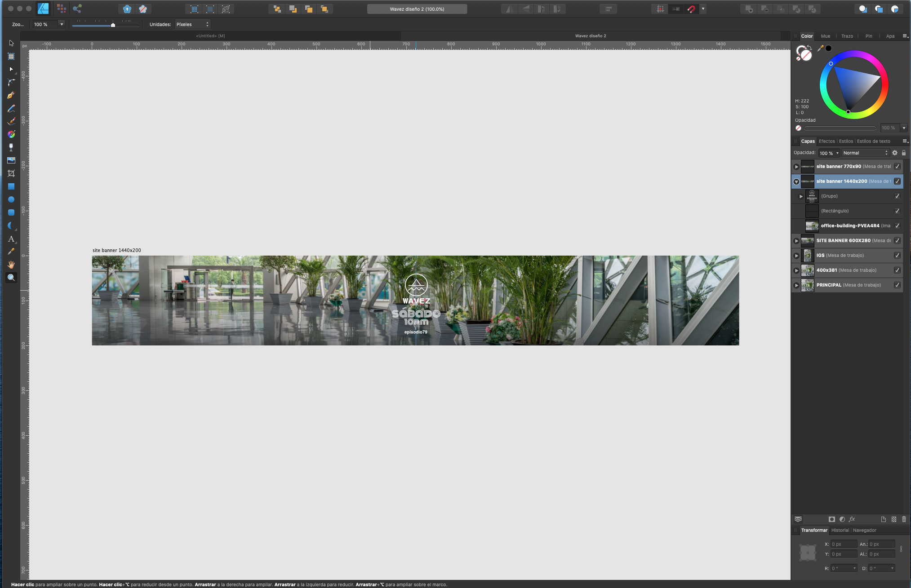911x588 pixels.
Task: Select the Vector Brush tool
Action: pyautogui.click(x=11, y=121)
